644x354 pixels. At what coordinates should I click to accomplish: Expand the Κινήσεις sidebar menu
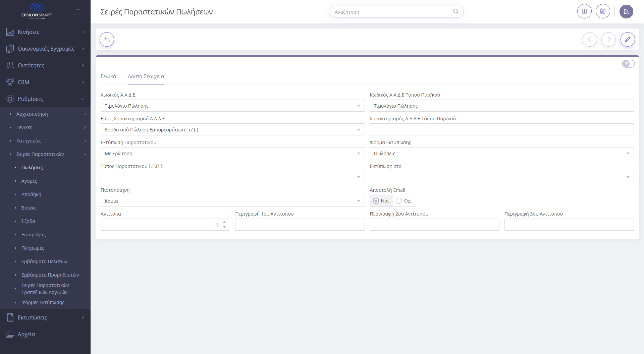45,32
